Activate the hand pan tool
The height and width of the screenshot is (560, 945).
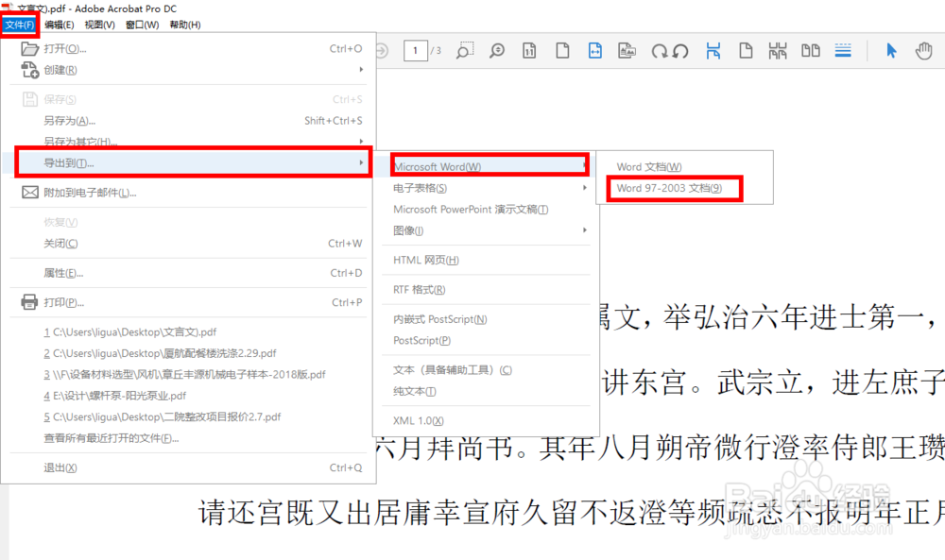click(924, 51)
